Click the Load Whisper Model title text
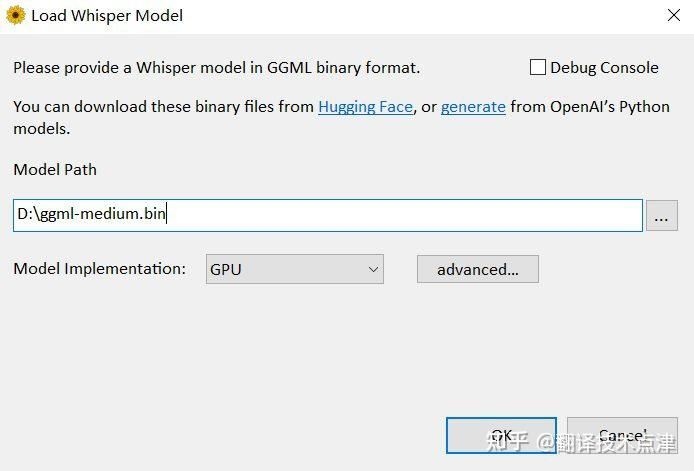The width and height of the screenshot is (694, 471). point(107,16)
